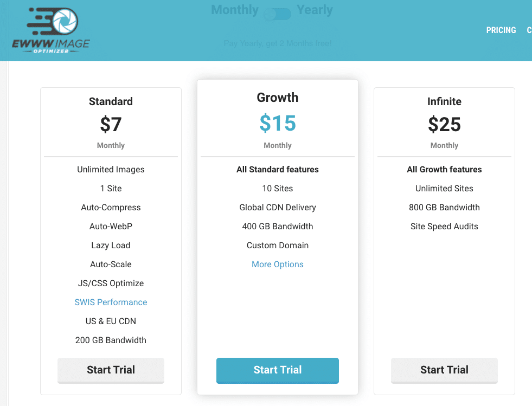Click the $7 Standard price
532x406 pixels.
coord(111,125)
